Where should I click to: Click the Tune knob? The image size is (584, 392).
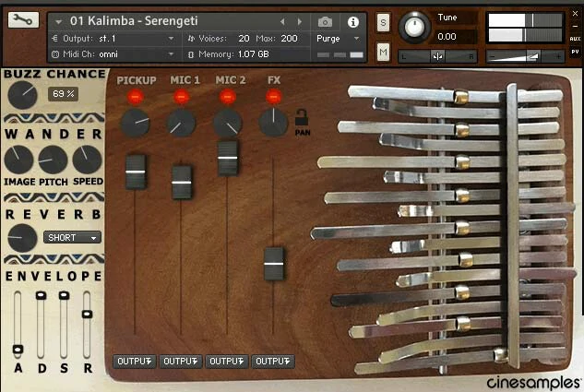[x=414, y=27]
